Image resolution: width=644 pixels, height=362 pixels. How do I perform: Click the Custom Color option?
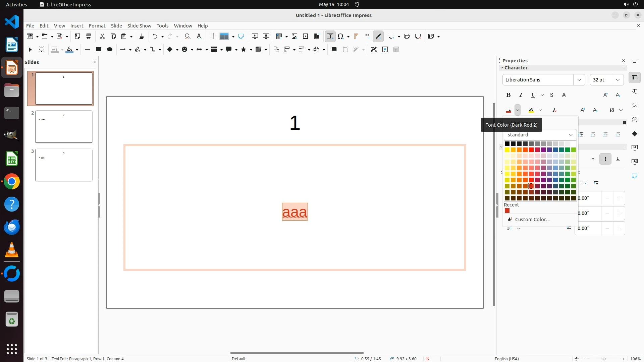tap(532, 220)
